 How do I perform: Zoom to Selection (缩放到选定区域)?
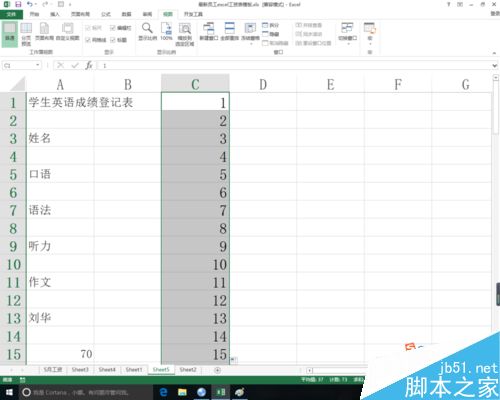coord(185,34)
